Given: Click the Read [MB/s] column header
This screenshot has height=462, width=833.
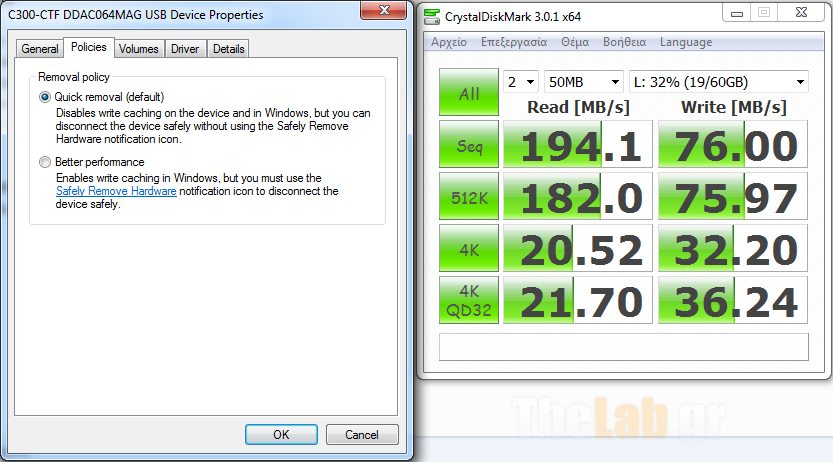Looking at the screenshot, I should pos(578,107).
